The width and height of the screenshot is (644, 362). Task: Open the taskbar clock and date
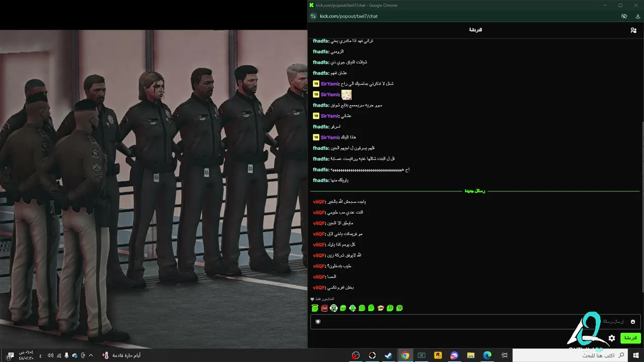pyautogui.click(x=27, y=355)
